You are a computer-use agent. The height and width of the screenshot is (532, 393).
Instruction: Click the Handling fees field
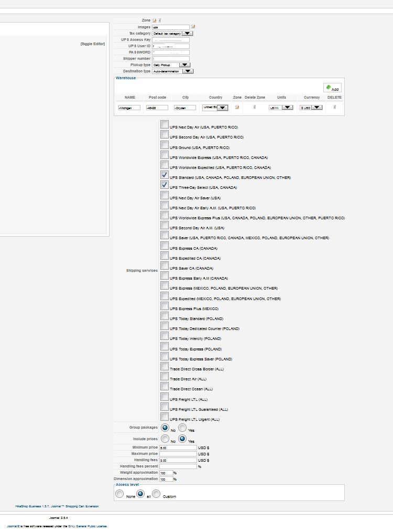(x=178, y=460)
